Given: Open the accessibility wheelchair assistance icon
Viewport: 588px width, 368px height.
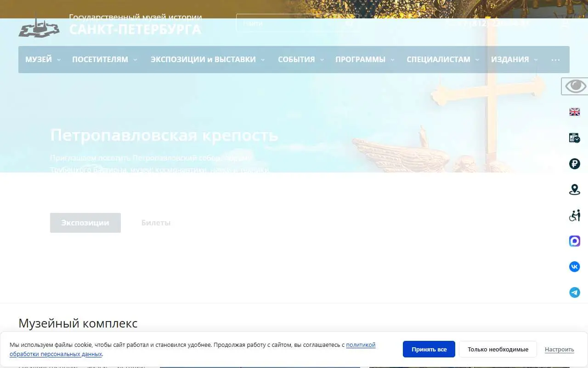Looking at the screenshot, I should click(x=575, y=215).
